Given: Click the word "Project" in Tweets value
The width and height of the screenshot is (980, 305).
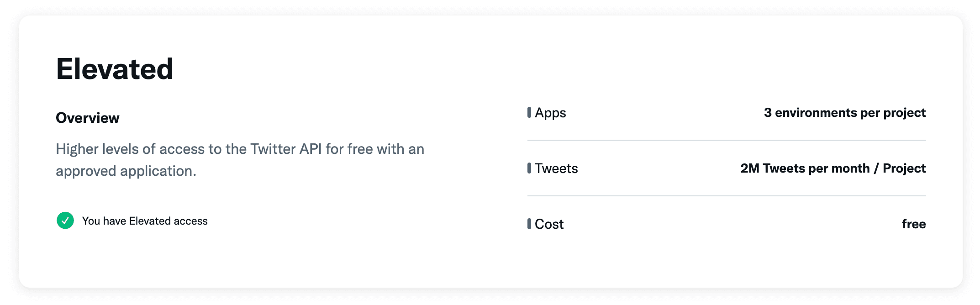Looking at the screenshot, I should 904,168.
